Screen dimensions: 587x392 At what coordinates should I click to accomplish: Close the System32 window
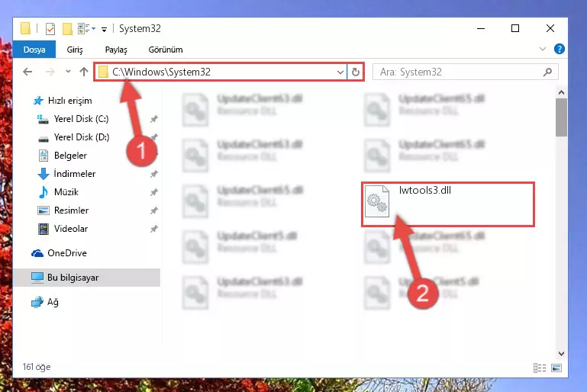click(550, 28)
